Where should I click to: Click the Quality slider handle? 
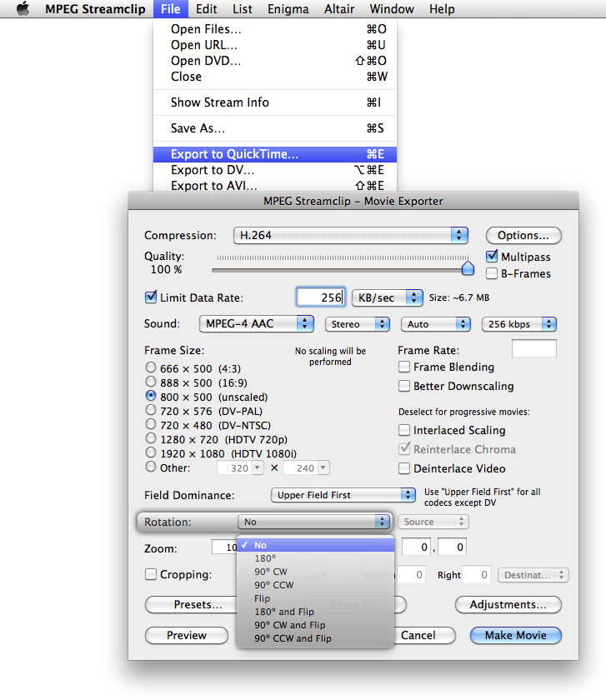coord(468,267)
